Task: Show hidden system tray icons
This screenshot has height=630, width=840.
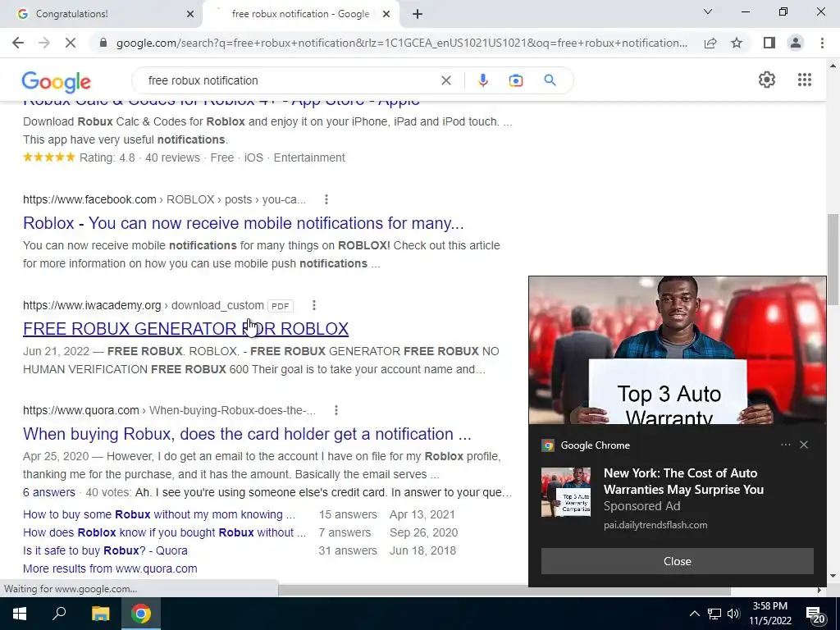Action: point(694,614)
